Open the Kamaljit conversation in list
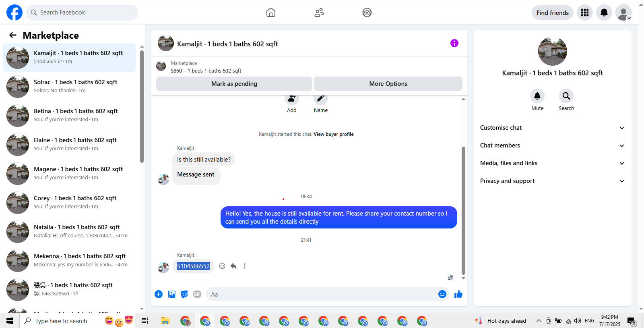Viewport: 644px width, 328px height. point(70,58)
